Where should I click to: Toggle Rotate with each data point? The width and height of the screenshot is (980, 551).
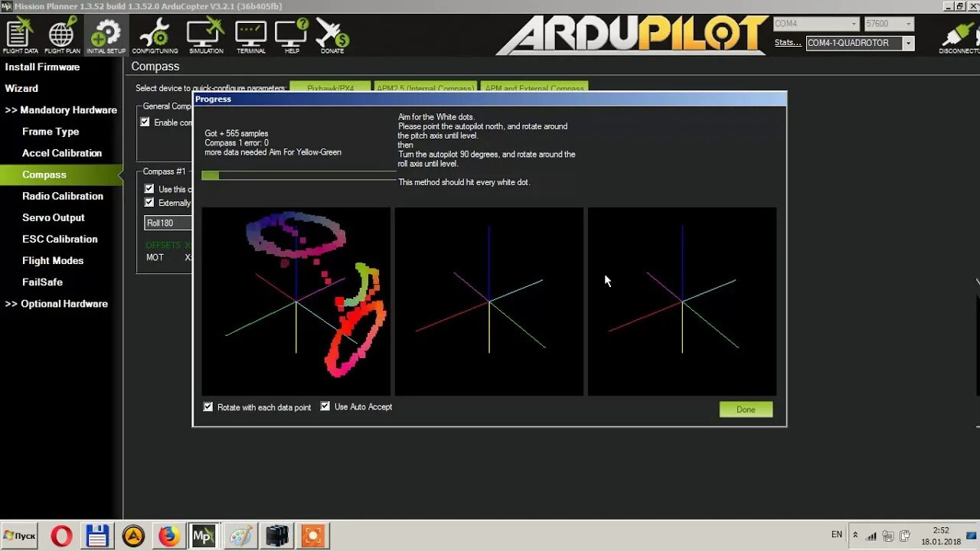pos(208,407)
